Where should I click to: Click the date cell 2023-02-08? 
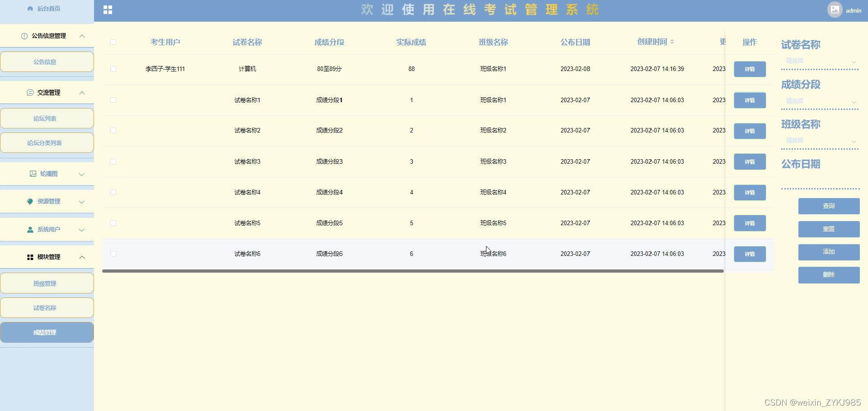tap(576, 69)
